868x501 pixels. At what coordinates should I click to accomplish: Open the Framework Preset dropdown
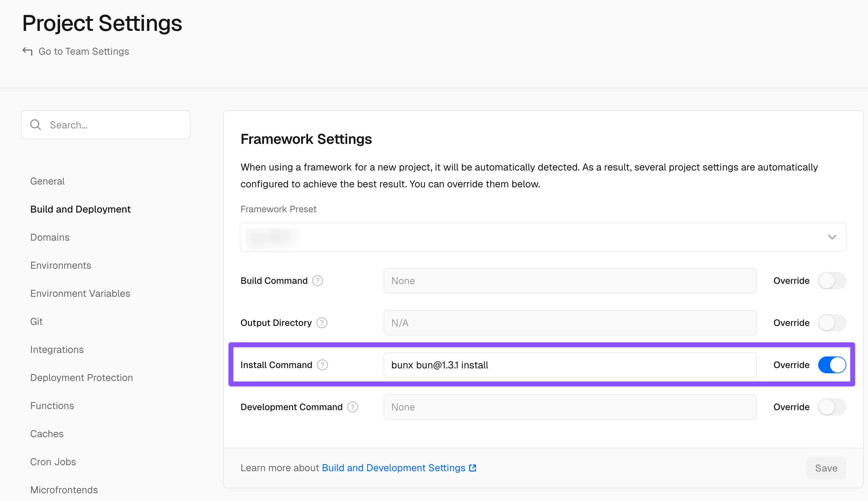point(543,237)
